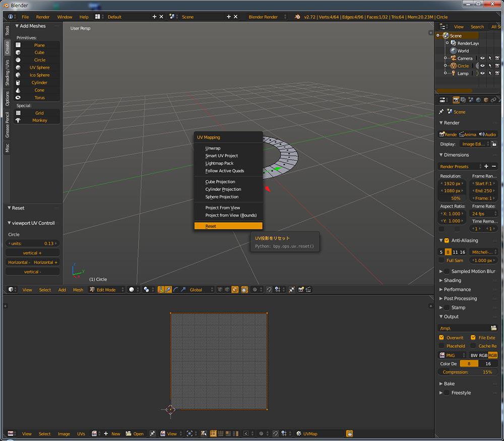Select the scale manipulator icon
The width and height of the screenshot is (504, 441).
coord(183,290)
